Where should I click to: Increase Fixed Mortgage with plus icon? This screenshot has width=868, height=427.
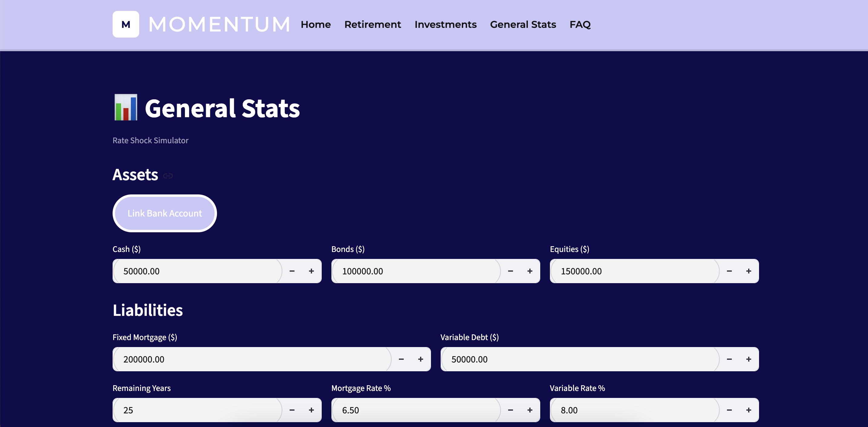point(420,359)
